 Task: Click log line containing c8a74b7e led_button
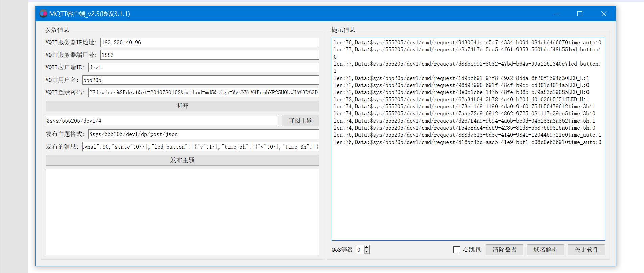point(467,53)
